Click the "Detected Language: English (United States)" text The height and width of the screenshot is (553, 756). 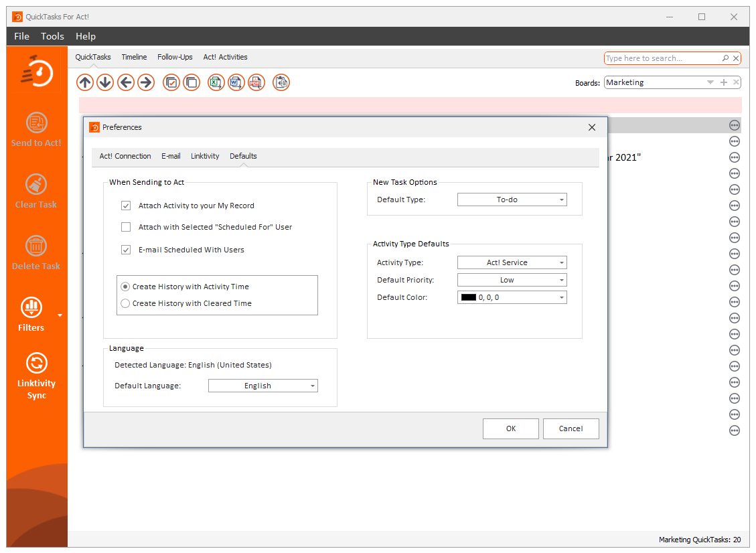point(194,365)
